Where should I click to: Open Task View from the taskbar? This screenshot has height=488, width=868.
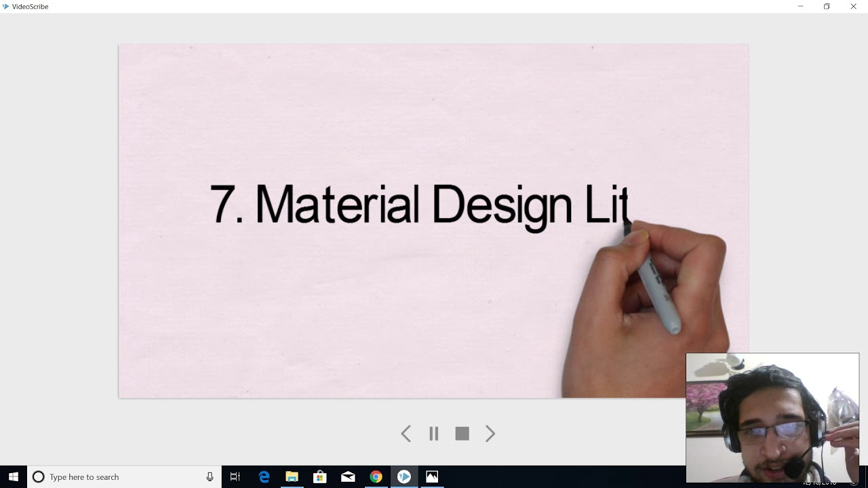click(x=235, y=476)
